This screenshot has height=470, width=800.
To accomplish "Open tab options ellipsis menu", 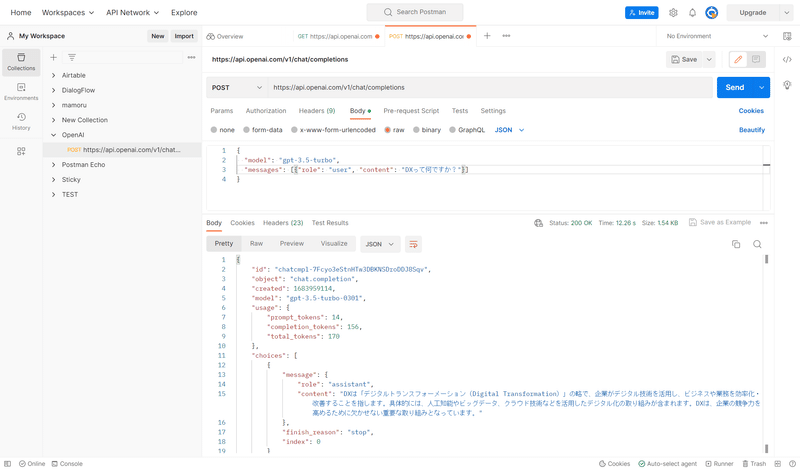I will coord(506,36).
